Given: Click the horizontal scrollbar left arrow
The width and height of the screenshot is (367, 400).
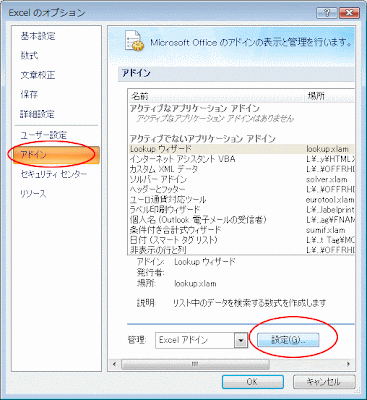Looking at the screenshot, I should [115, 364].
